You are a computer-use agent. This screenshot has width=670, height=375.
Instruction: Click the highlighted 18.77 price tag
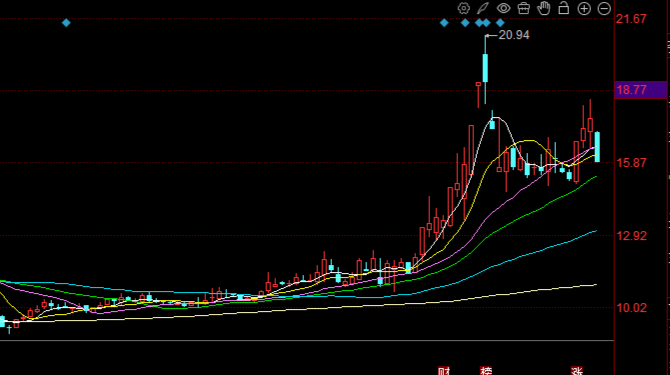640,90
